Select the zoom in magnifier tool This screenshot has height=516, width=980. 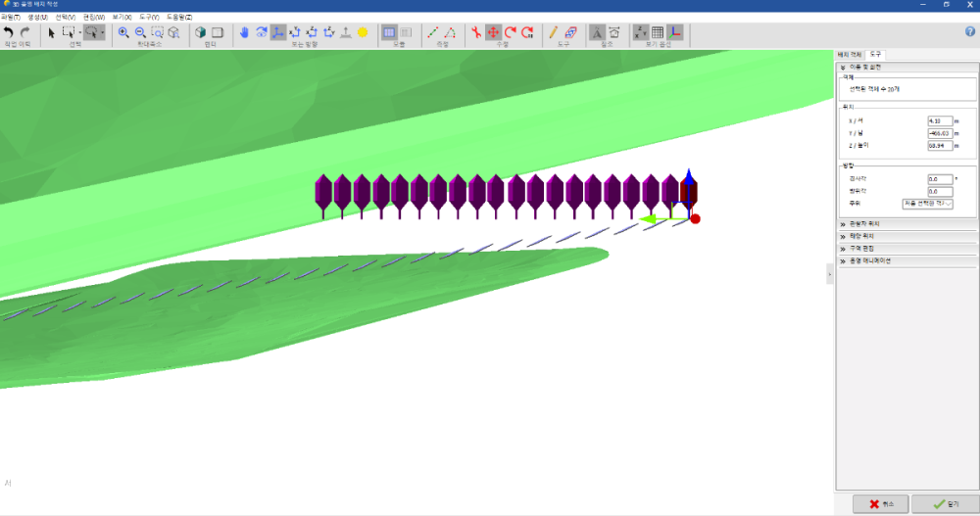click(x=123, y=32)
